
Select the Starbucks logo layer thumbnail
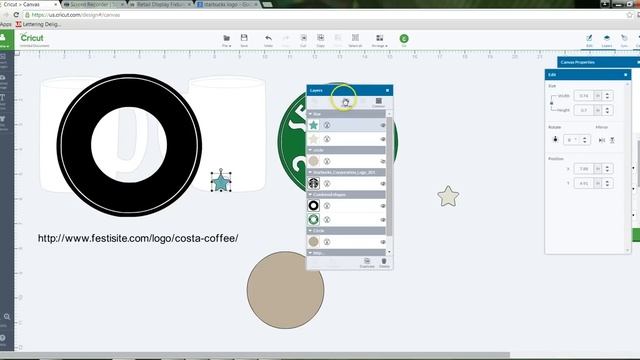click(x=313, y=183)
